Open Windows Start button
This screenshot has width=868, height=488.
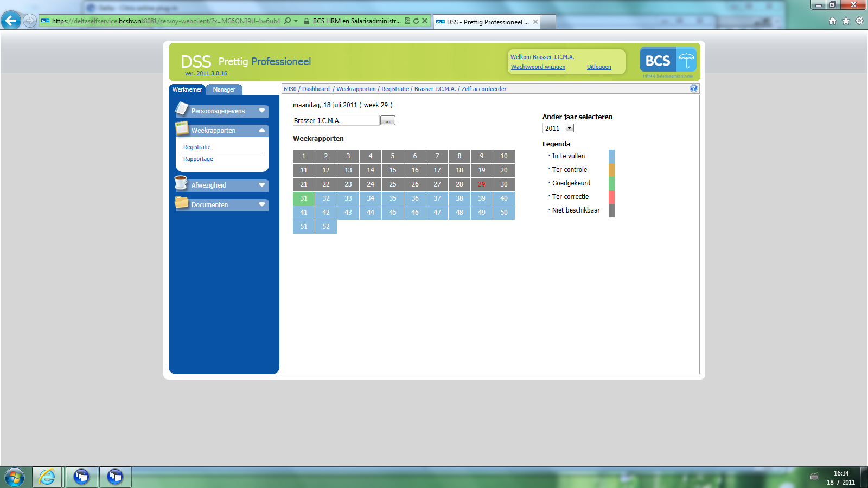15,477
